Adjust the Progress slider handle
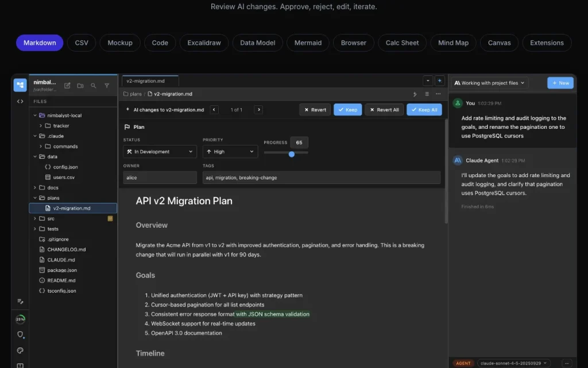The height and width of the screenshot is (368, 588). [x=291, y=154]
